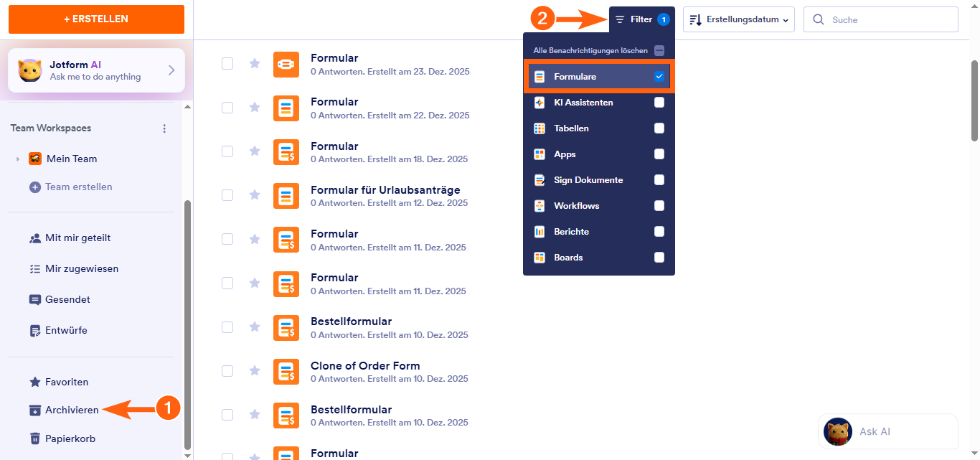The width and height of the screenshot is (980, 460).
Task: Click the Papierkorb trash can icon
Action: (x=34, y=438)
